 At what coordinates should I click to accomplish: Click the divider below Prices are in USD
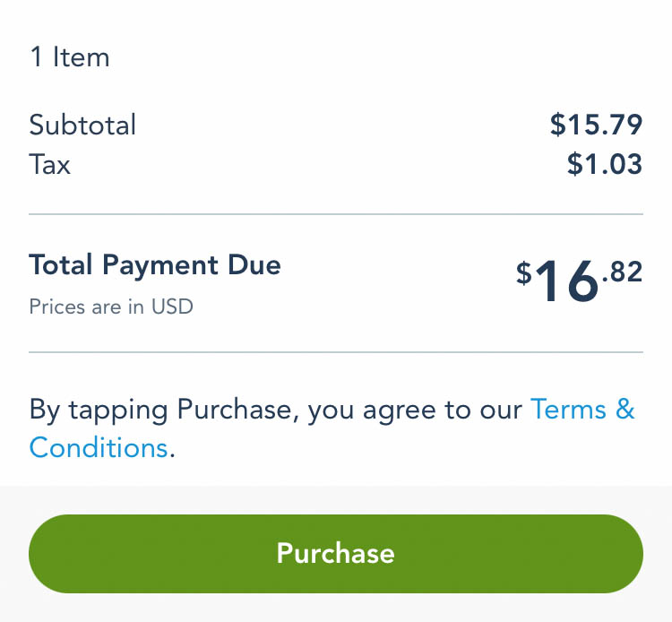336,352
